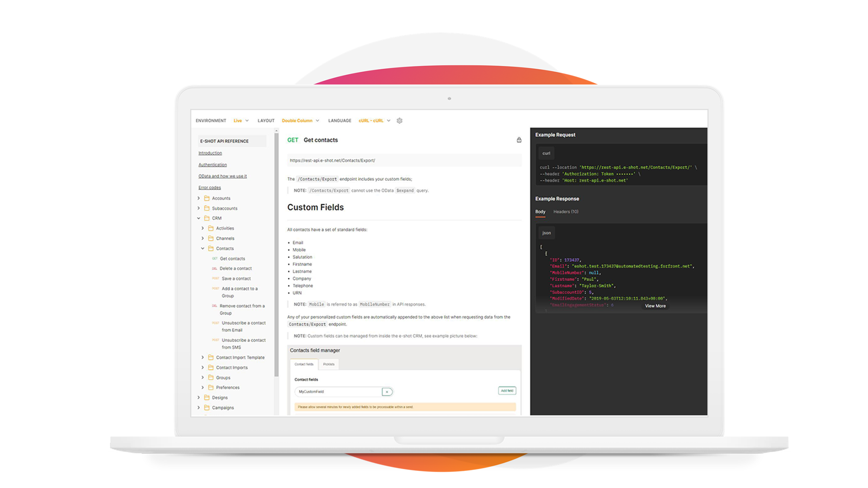
Task: Click the lock icon beside Get contacts heading
Action: tap(519, 140)
